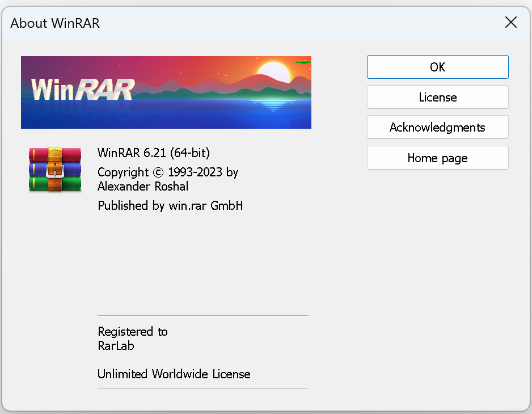
Task: View the Acknowledgments
Action: coord(437,127)
